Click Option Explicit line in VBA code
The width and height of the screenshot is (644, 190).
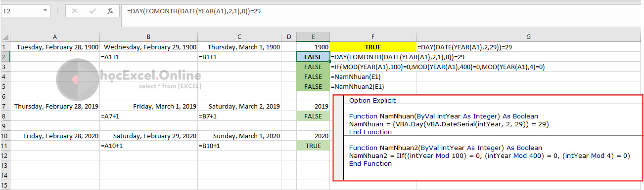(372, 100)
